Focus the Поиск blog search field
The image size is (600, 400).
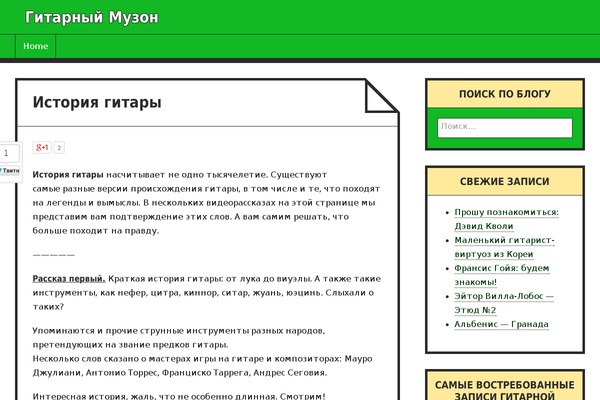tap(505, 127)
